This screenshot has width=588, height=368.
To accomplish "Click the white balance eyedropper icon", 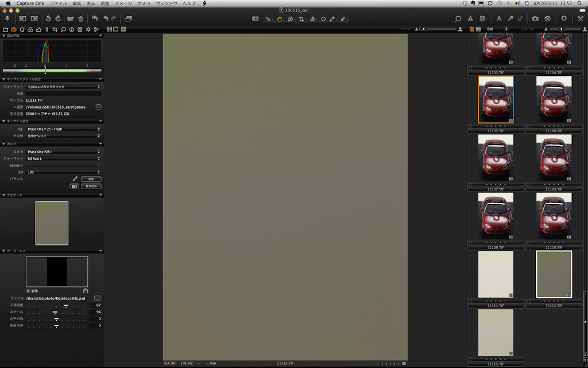I will pos(75,179).
